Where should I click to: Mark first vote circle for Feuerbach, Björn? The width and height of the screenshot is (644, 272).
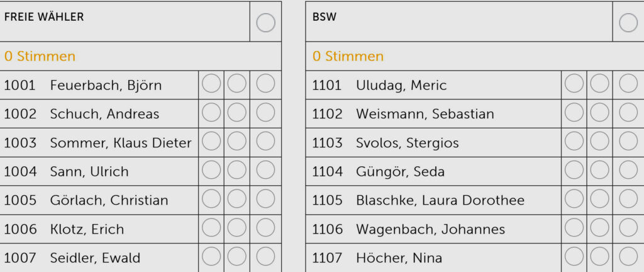pos(211,84)
